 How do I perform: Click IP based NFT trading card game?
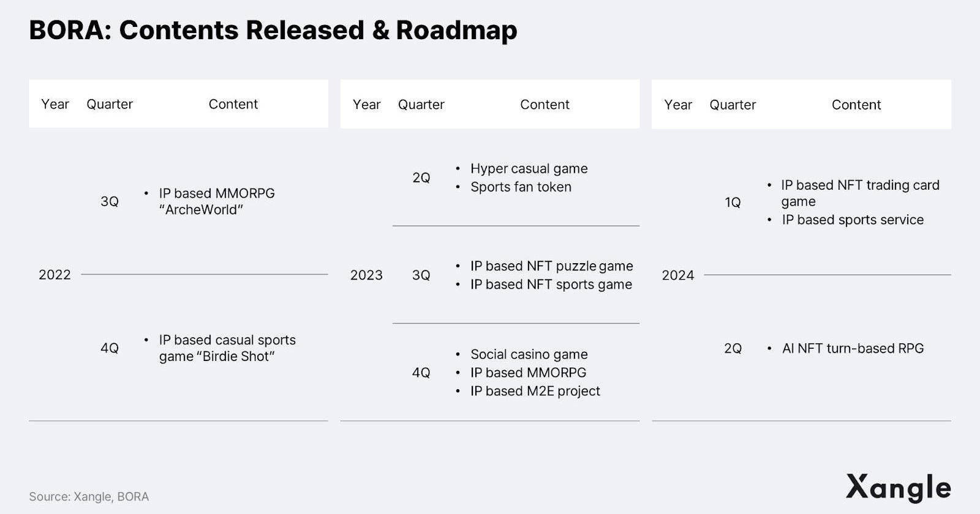[x=860, y=193]
